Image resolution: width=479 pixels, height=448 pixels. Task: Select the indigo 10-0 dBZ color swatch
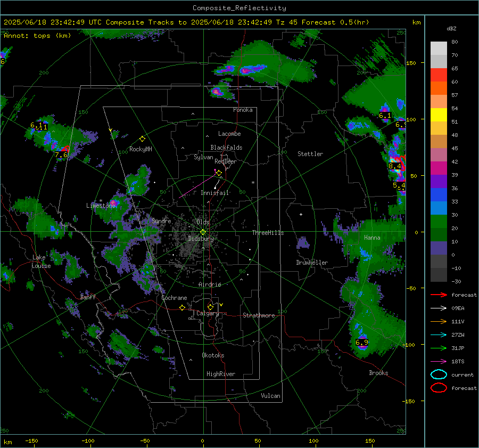(x=439, y=248)
